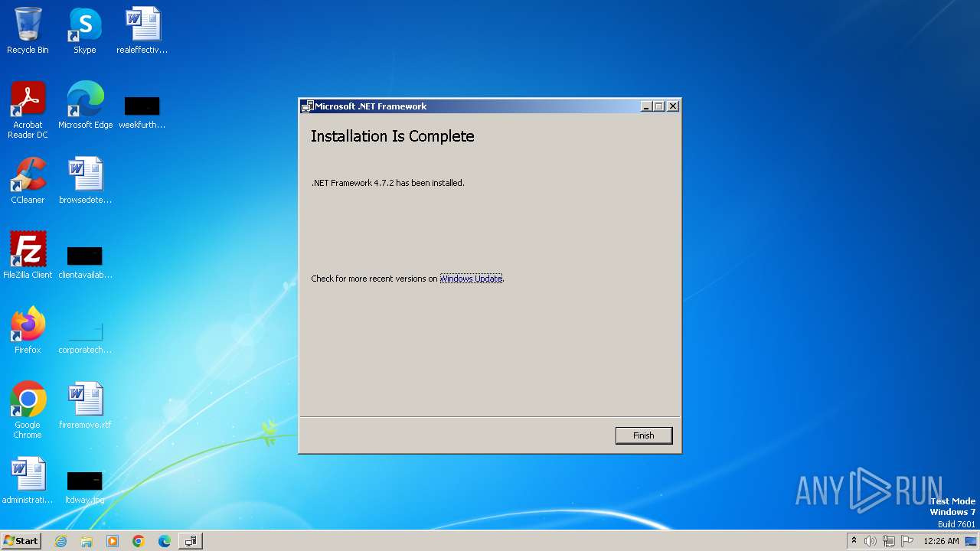Open the fireremove.rtf document
980x551 pixels.
tap(85, 406)
